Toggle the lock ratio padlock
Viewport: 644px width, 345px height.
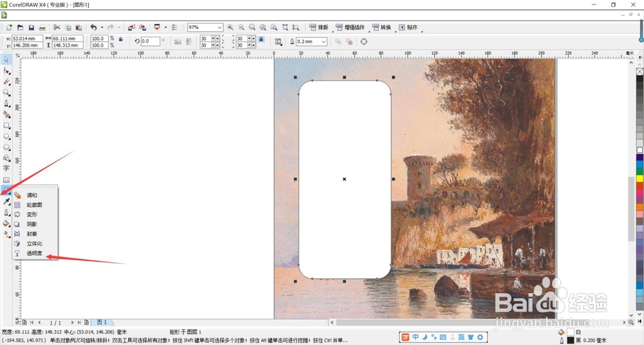(121, 39)
